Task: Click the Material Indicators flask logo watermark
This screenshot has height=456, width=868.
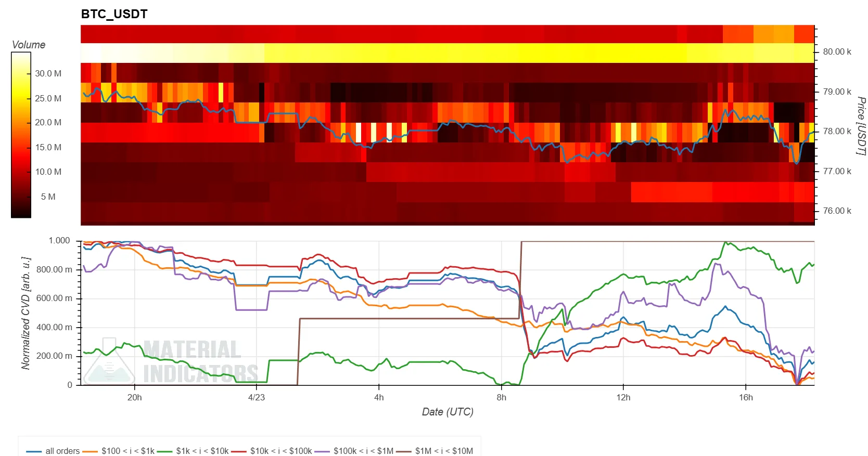Action: tap(109, 361)
